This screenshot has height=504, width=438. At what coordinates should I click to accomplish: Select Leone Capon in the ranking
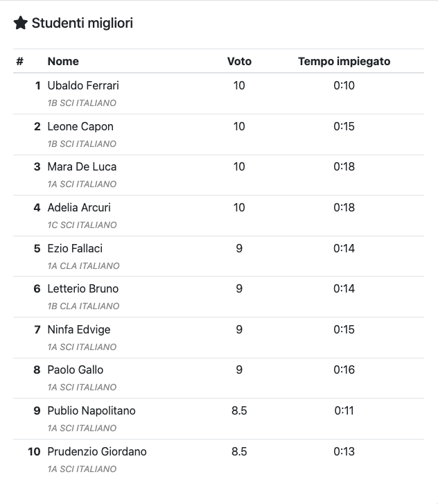[x=80, y=126]
